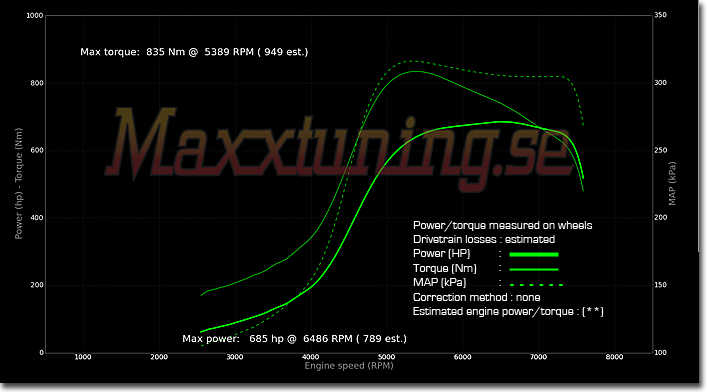Click the 300 label on the MAP axis

pyautogui.click(x=661, y=83)
